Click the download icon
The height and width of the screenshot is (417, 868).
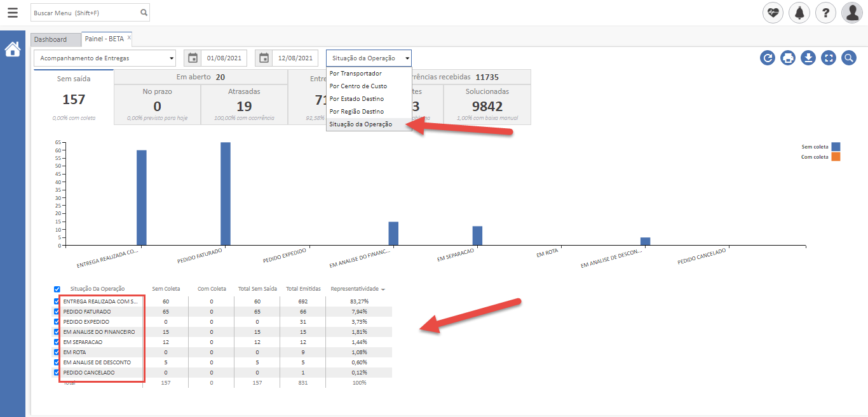point(808,58)
